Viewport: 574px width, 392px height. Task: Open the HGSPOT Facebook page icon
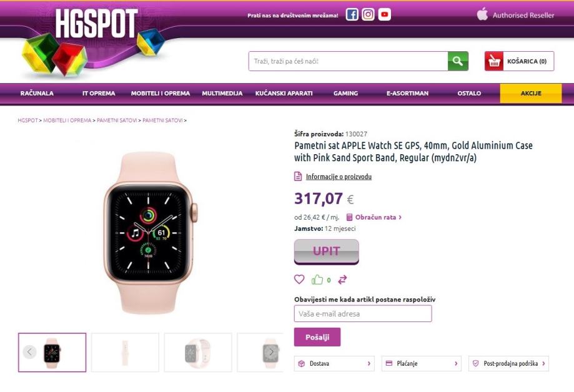coord(352,14)
